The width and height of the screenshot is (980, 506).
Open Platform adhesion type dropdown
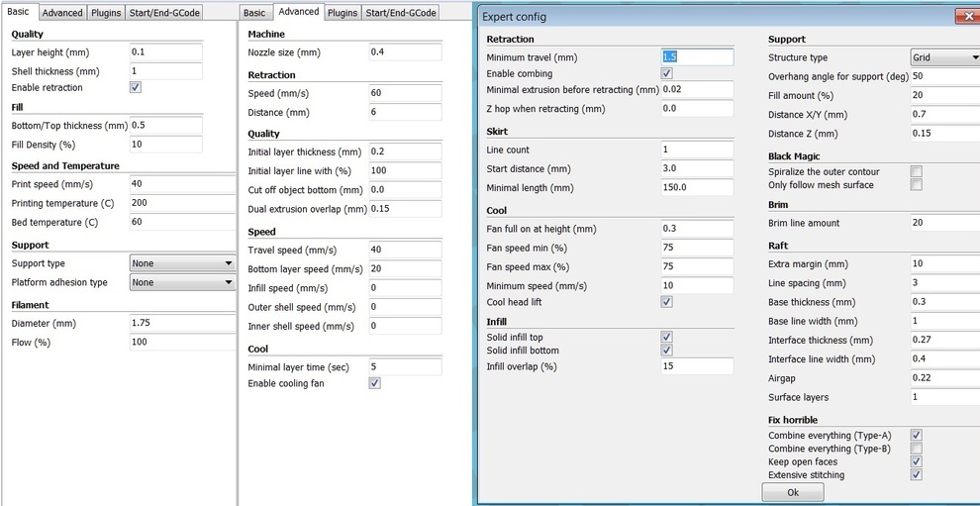182,282
